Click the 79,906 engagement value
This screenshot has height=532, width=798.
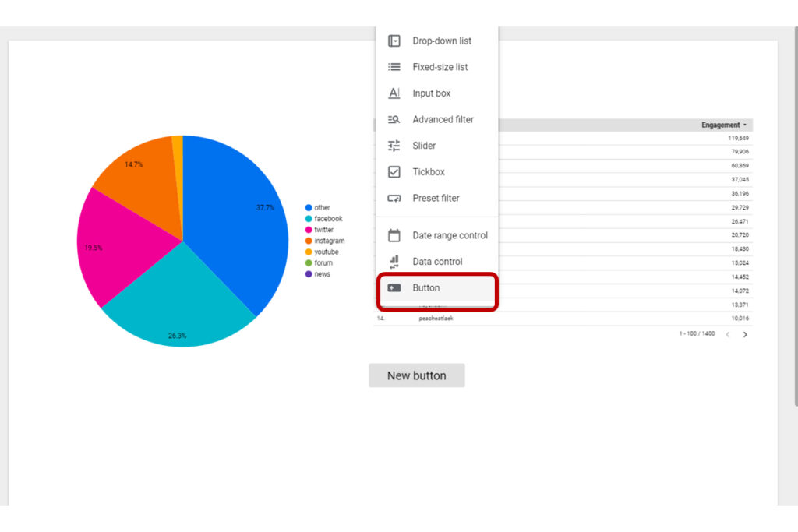pyautogui.click(x=740, y=152)
